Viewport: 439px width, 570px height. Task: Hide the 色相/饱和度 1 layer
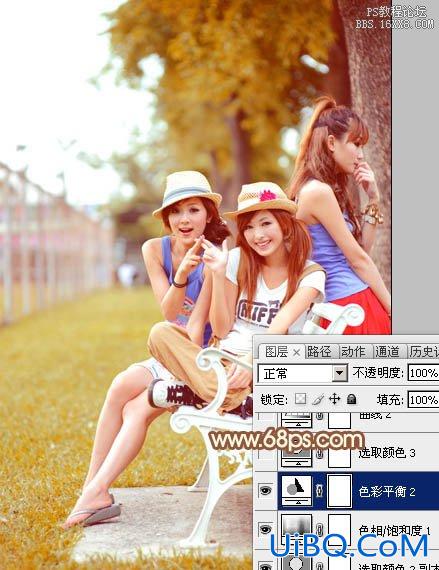click(266, 529)
